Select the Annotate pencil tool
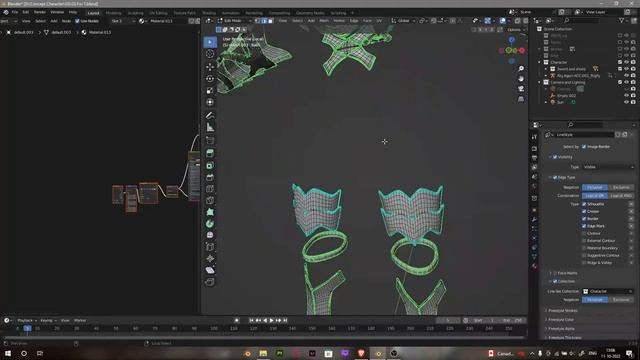Screen dimensions: 640x360 [210, 116]
